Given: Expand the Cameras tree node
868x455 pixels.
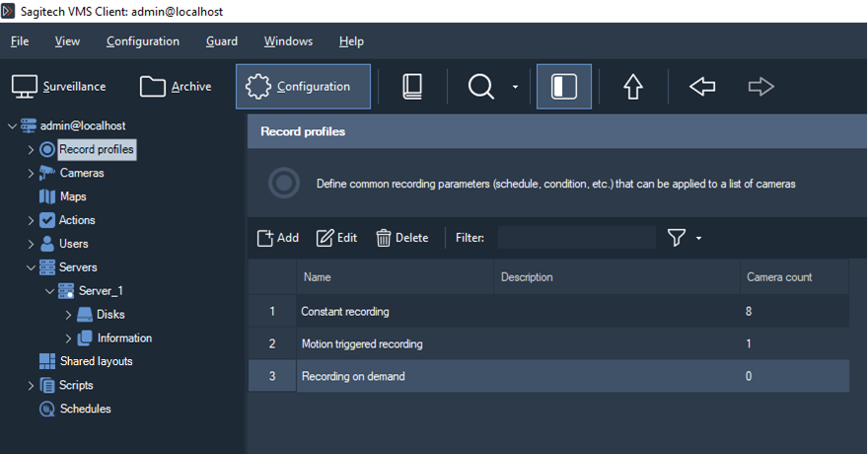Looking at the screenshot, I should pyautogui.click(x=31, y=174).
